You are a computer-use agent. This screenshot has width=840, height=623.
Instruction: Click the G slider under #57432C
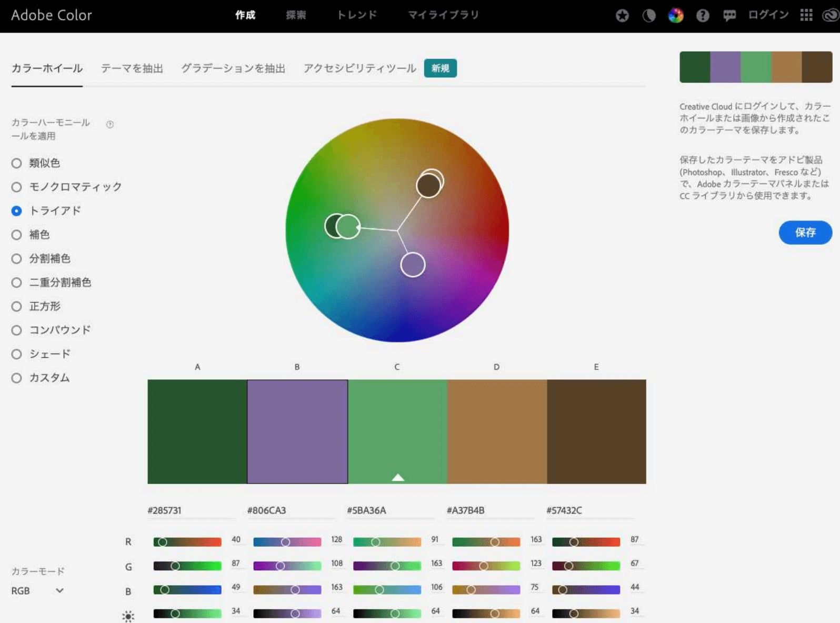coord(586,566)
